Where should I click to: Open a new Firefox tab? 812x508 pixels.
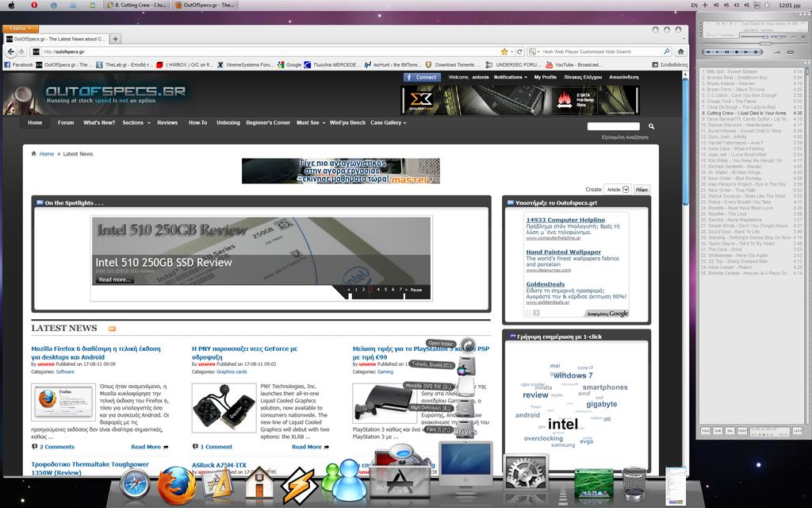pos(116,39)
